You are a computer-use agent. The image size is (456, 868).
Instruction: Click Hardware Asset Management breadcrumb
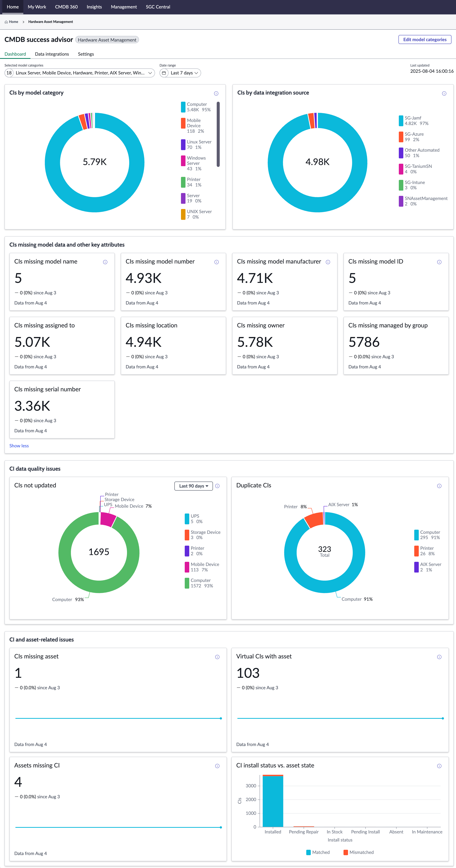51,22
